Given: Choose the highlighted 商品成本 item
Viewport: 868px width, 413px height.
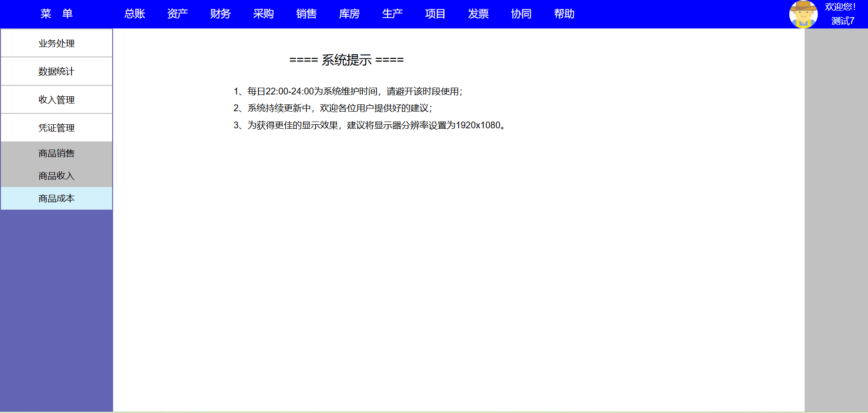Looking at the screenshot, I should (57, 198).
